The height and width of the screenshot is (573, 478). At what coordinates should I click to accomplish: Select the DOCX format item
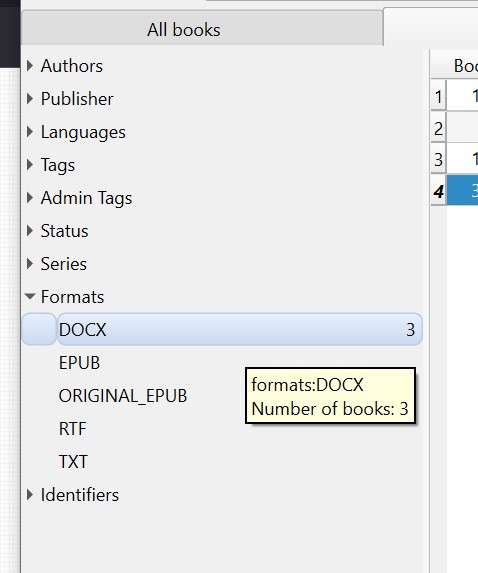click(240, 329)
